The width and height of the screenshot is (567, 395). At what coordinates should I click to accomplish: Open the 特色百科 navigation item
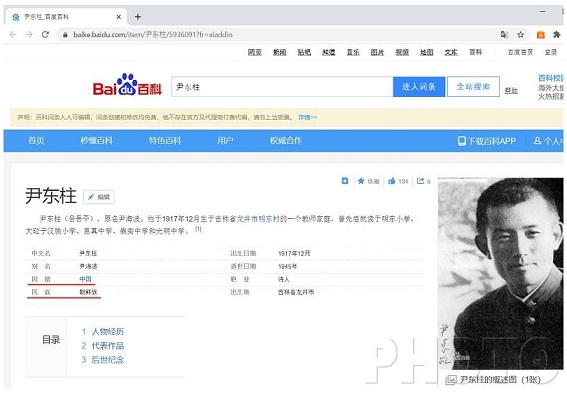(165, 141)
